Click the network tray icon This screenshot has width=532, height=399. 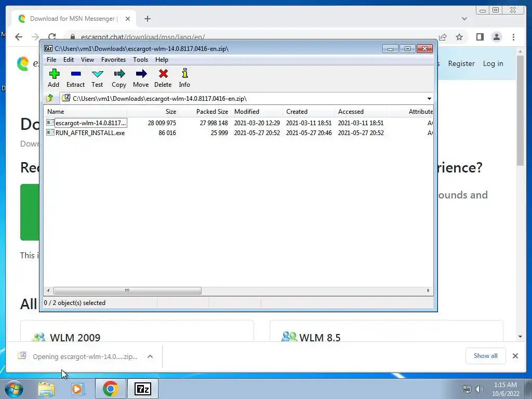(x=467, y=389)
